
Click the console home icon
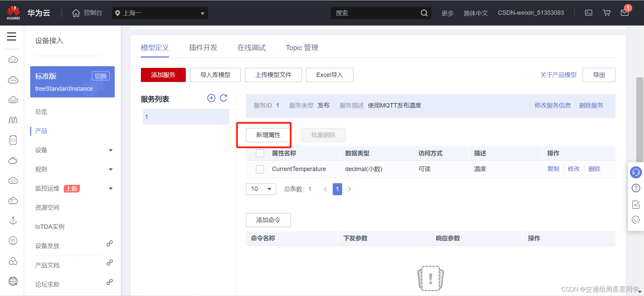pos(76,13)
